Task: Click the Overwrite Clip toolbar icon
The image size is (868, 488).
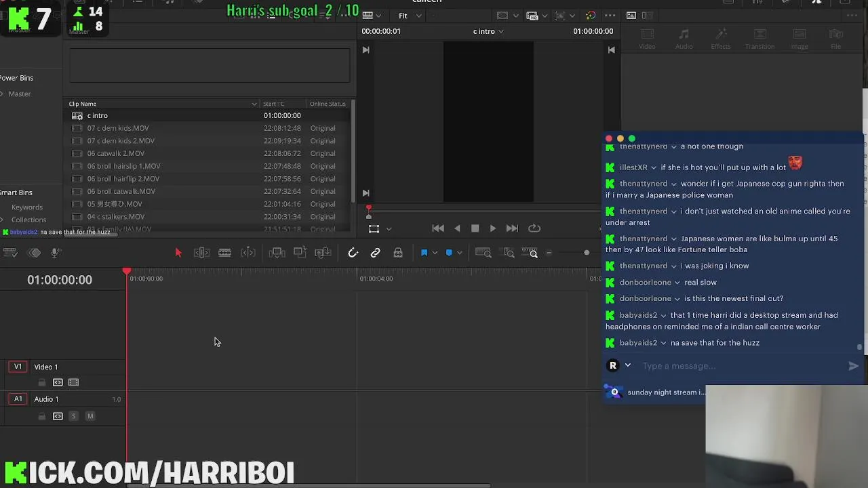Action: 299,253
